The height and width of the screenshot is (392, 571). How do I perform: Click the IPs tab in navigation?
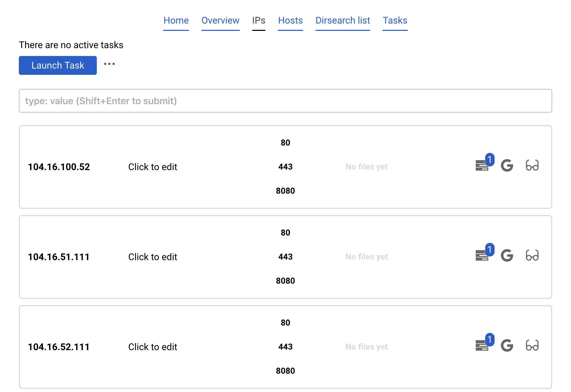pyautogui.click(x=259, y=20)
